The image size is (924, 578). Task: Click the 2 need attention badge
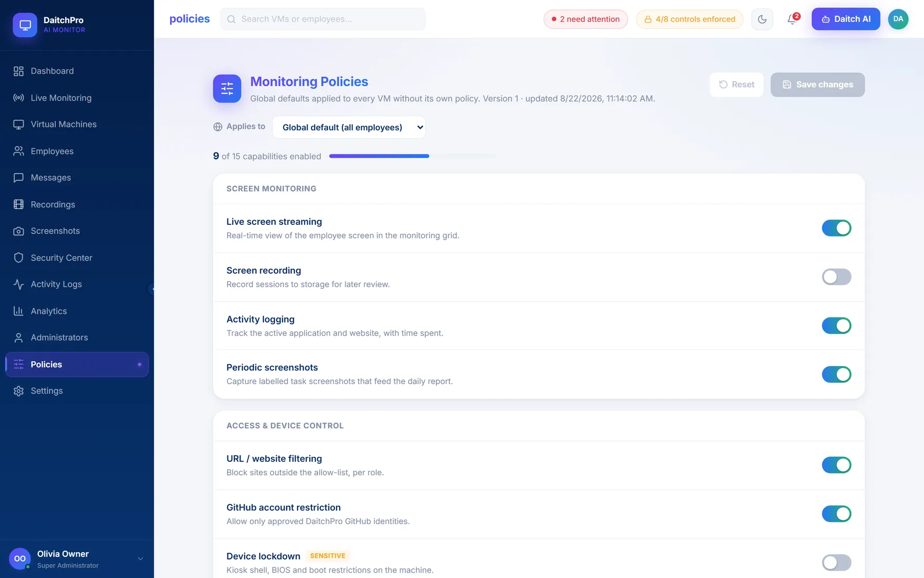585,19
